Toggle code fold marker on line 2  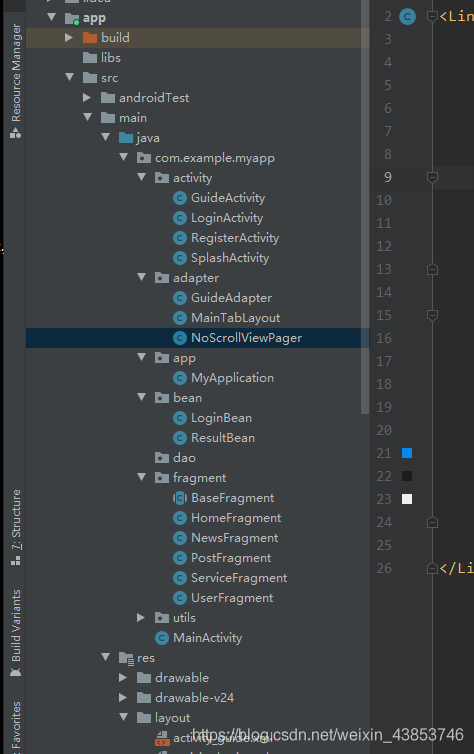point(432,17)
